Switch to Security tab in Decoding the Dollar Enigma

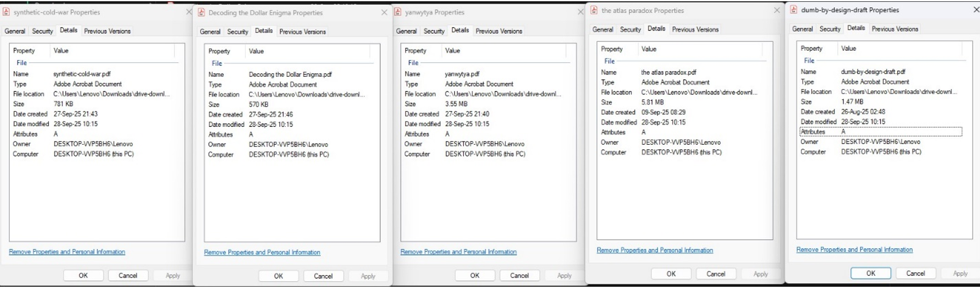(238, 32)
